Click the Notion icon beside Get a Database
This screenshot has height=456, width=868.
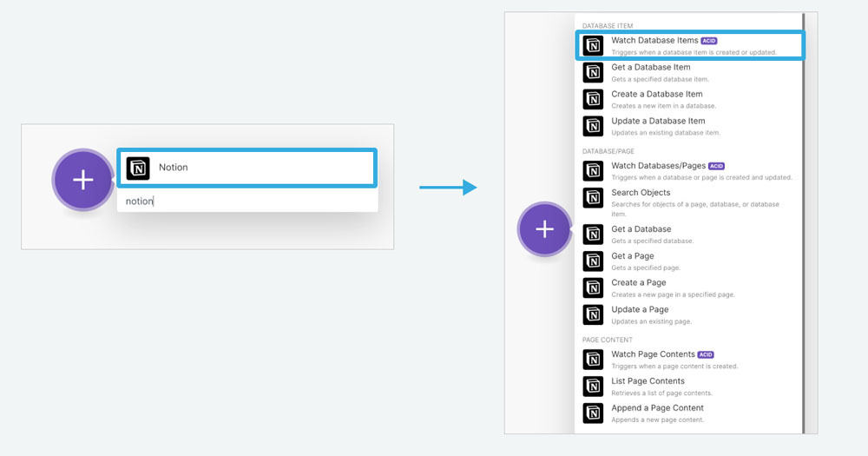(593, 235)
